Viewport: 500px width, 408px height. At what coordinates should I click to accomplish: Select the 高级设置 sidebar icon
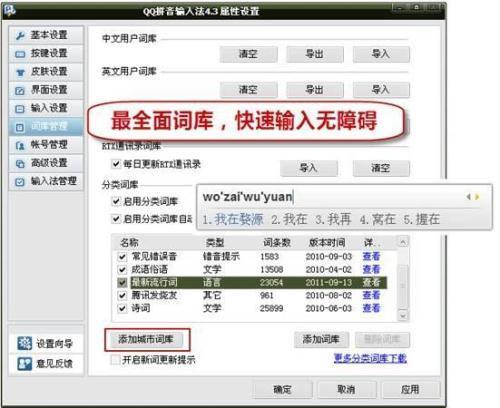point(20,163)
